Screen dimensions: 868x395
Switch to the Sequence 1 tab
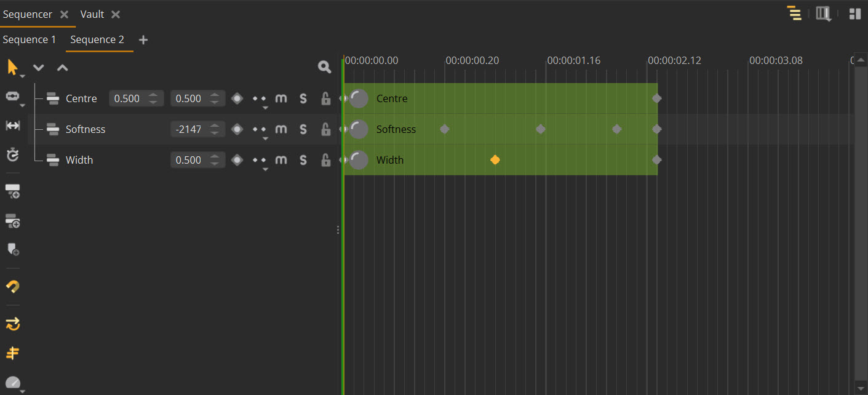click(x=29, y=39)
